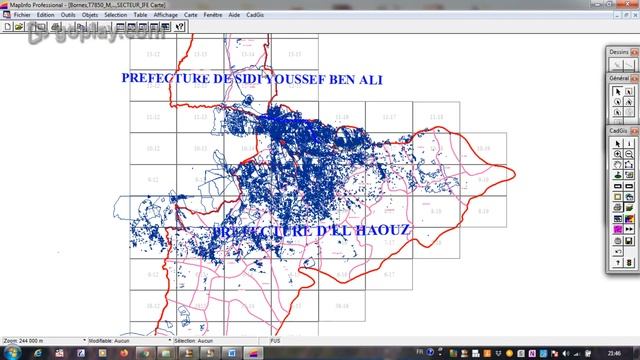The width and height of the screenshot is (640, 360).
Task: Click the FUS status bar entry
Action: point(275,340)
